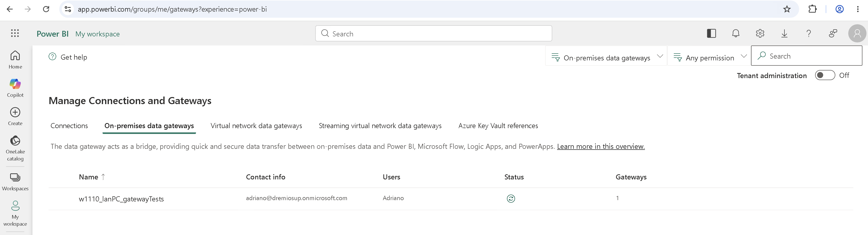Open Workspaces in left navigation
The image size is (868, 235).
(15, 182)
